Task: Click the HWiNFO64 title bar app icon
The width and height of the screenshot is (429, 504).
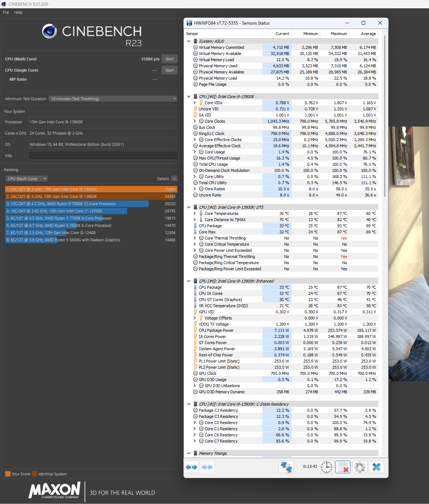Action: pyautogui.click(x=189, y=23)
